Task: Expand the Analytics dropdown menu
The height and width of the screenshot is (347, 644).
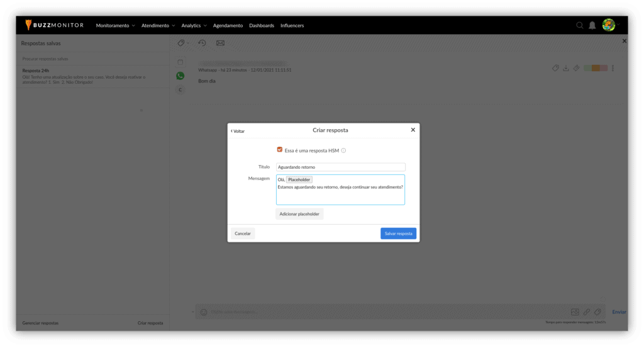Action: [194, 26]
